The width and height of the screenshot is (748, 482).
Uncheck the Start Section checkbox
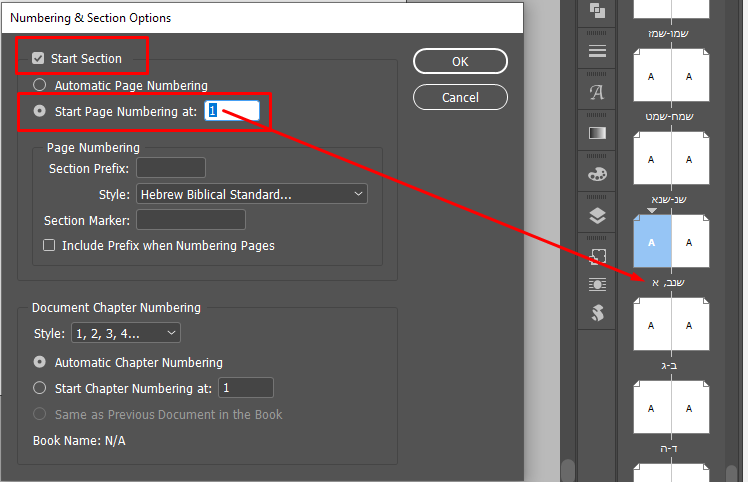pos(38,58)
